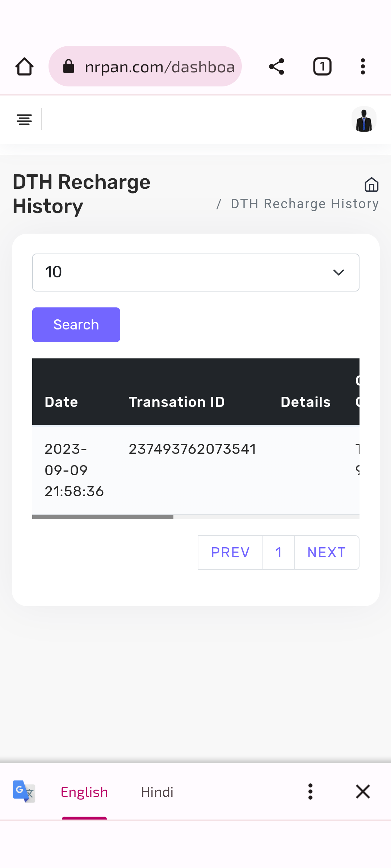
Task: Tap the share icon in browser toolbar
Action: (x=277, y=67)
